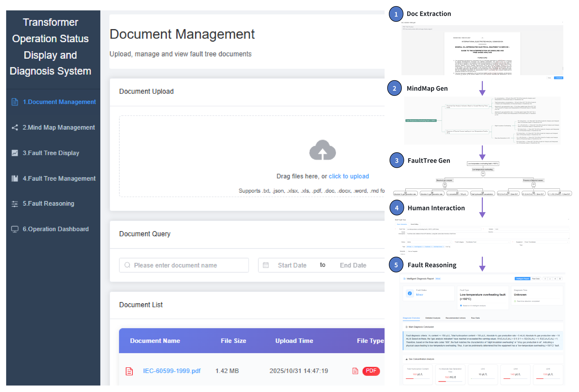
Task: Click Fault Tree Display chart icon
Action: [15, 153]
